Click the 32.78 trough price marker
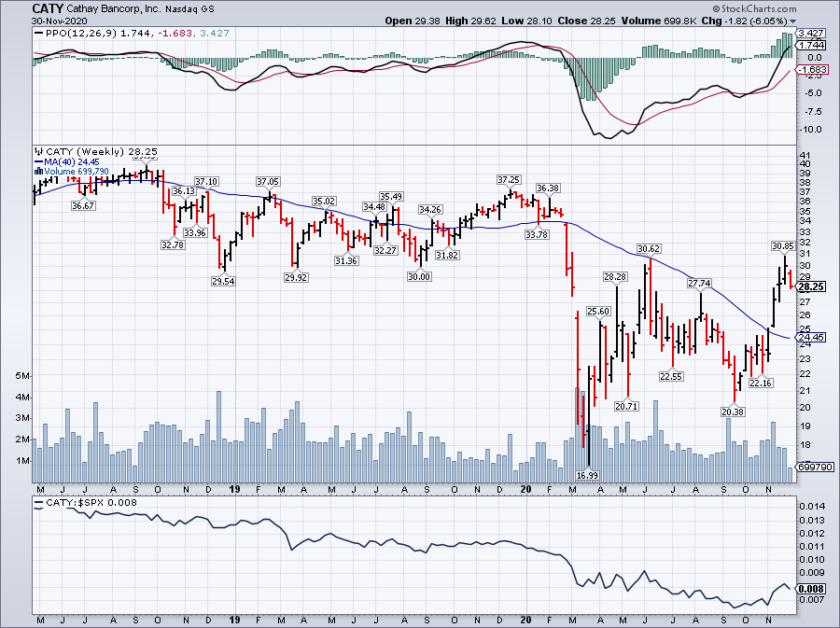This screenshot has height=628, width=840. 173,244
